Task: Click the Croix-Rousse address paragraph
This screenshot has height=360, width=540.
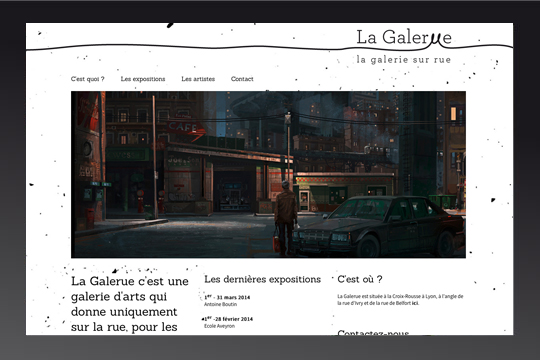Action: tap(400, 300)
